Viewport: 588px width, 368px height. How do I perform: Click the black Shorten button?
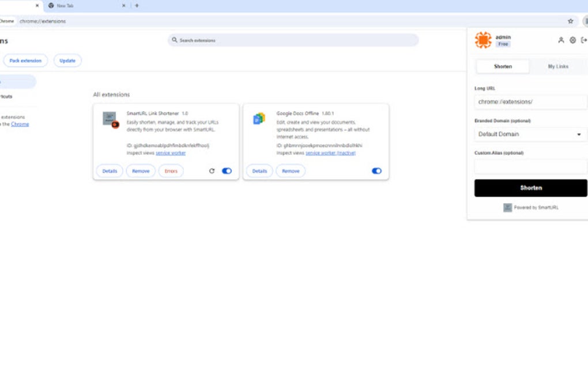point(530,188)
